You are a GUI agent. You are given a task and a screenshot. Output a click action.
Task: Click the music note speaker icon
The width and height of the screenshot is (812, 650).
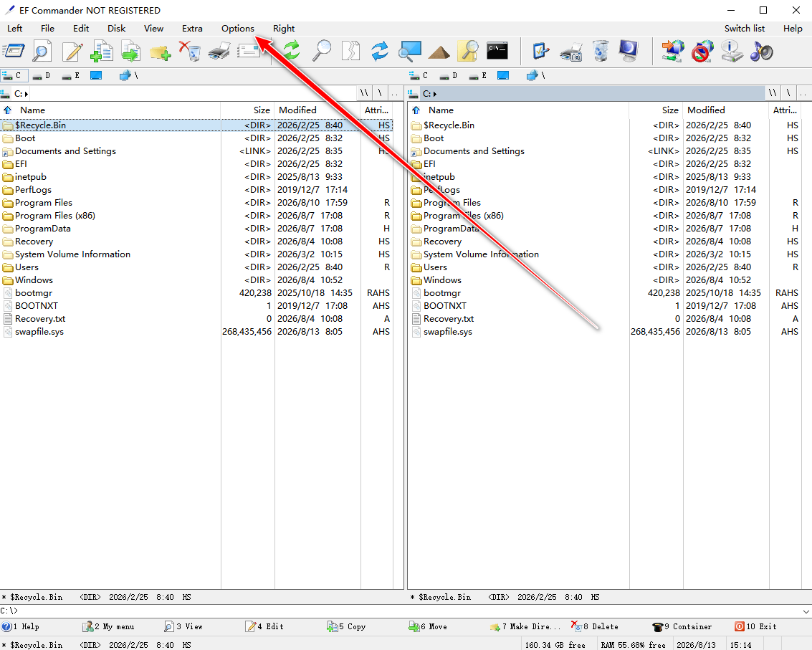coord(761,51)
